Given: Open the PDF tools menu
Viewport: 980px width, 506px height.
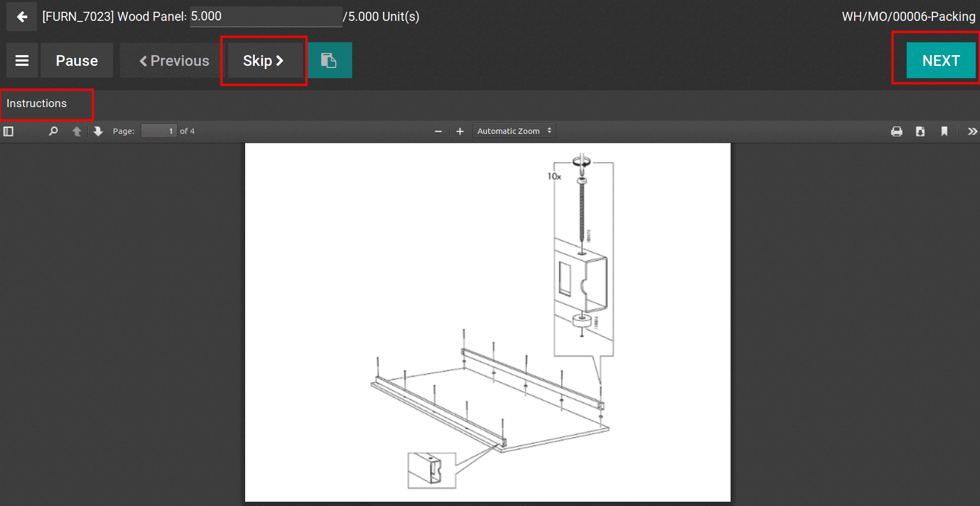Looking at the screenshot, I should (x=973, y=131).
